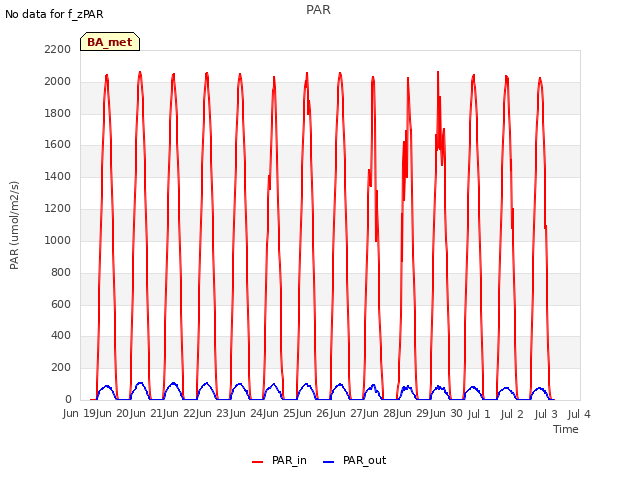Click the 1400 y-axis tick label
Viewport: 640px width, 480px height.
[x=58, y=176]
